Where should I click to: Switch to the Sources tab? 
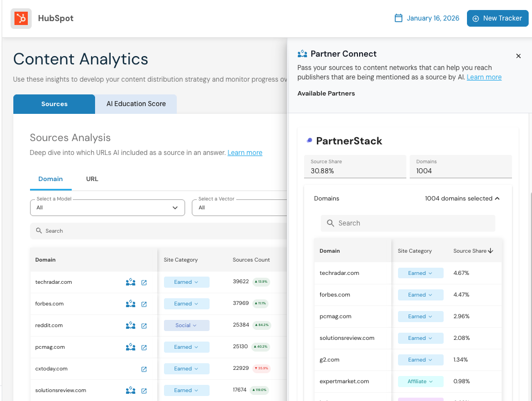[54, 104]
